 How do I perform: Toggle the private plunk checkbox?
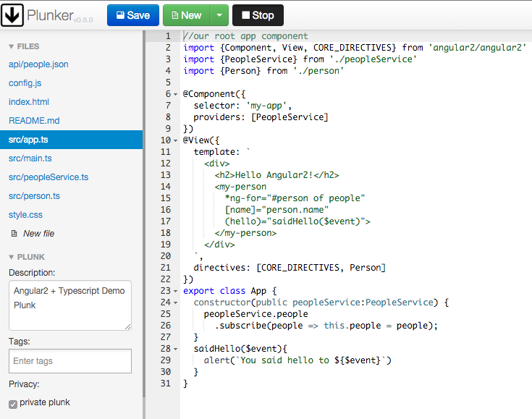pos(13,404)
